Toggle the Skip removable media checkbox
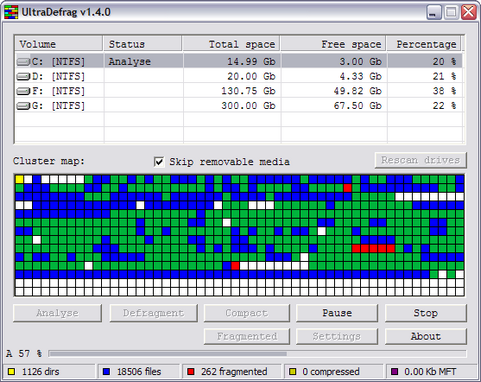The width and height of the screenshot is (481, 382). tap(159, 162)
